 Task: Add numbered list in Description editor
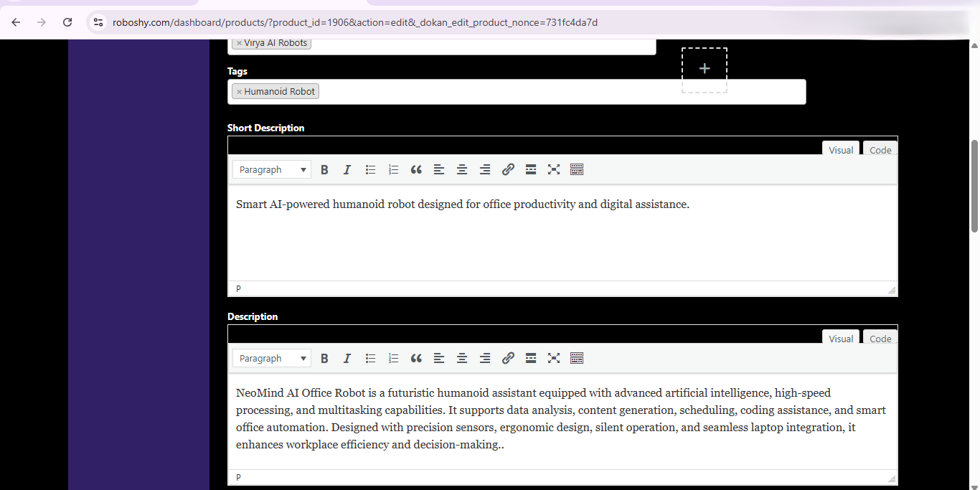click(393, 359)
